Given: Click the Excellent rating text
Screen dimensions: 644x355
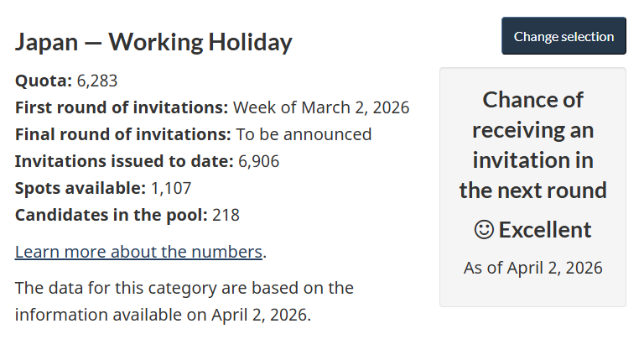Looking at the screenshot, I should (545, 229).
